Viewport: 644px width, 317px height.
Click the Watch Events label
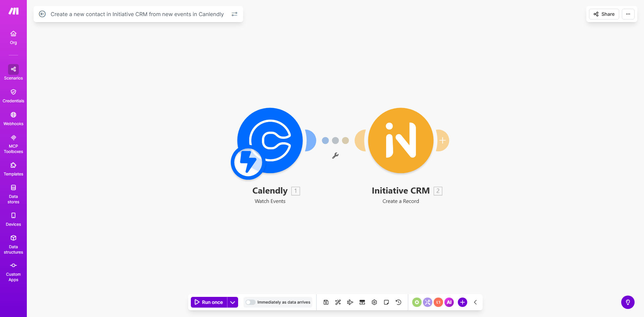tap(270, 201)
